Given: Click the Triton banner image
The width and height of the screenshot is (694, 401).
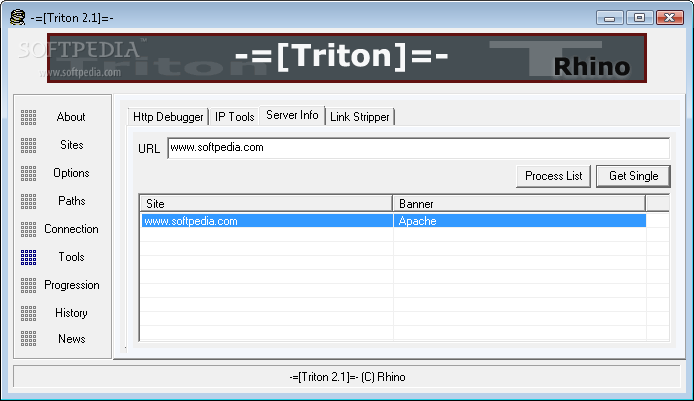Looking at the screenshot, I should (347, 58).
